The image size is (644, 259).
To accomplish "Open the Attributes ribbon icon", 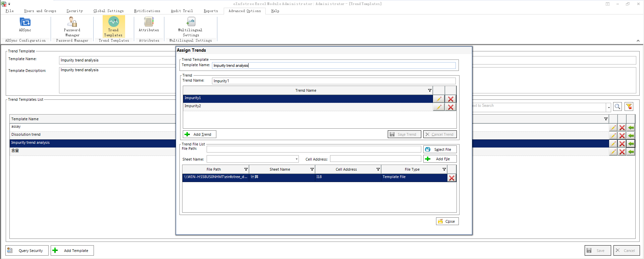I will (149, 23).
